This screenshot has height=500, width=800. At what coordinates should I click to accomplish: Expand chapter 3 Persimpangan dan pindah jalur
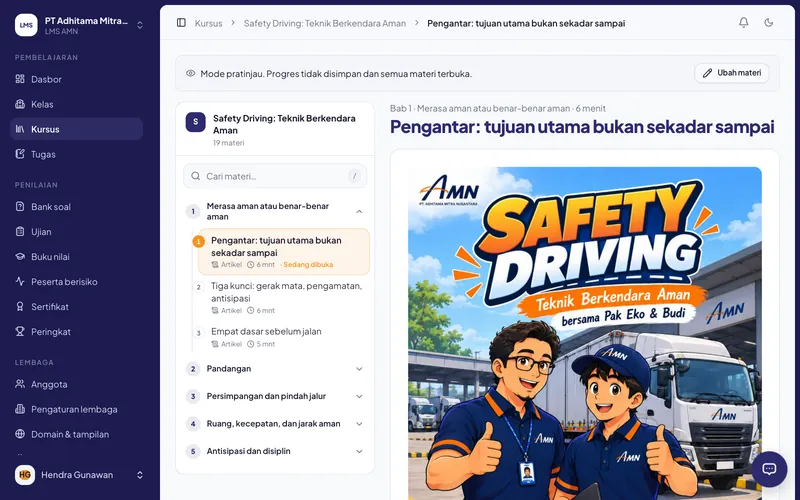pos(276,396)
